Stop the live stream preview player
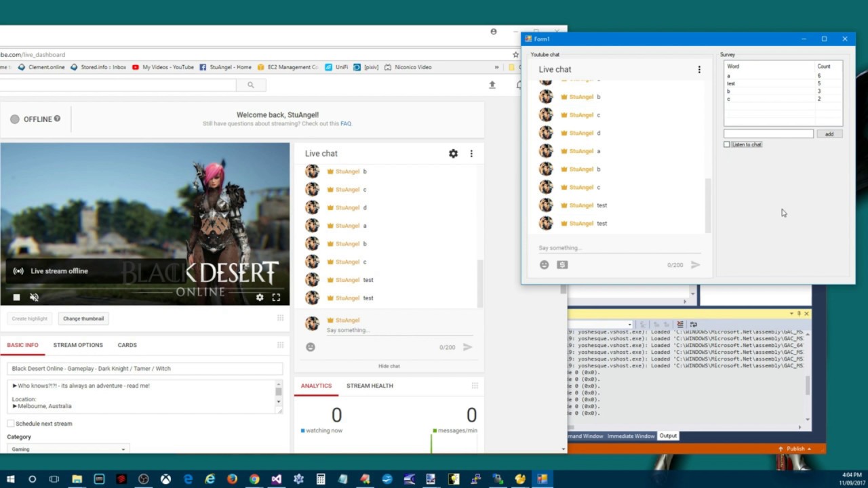868x488 pixels. [x=16, y=297]
